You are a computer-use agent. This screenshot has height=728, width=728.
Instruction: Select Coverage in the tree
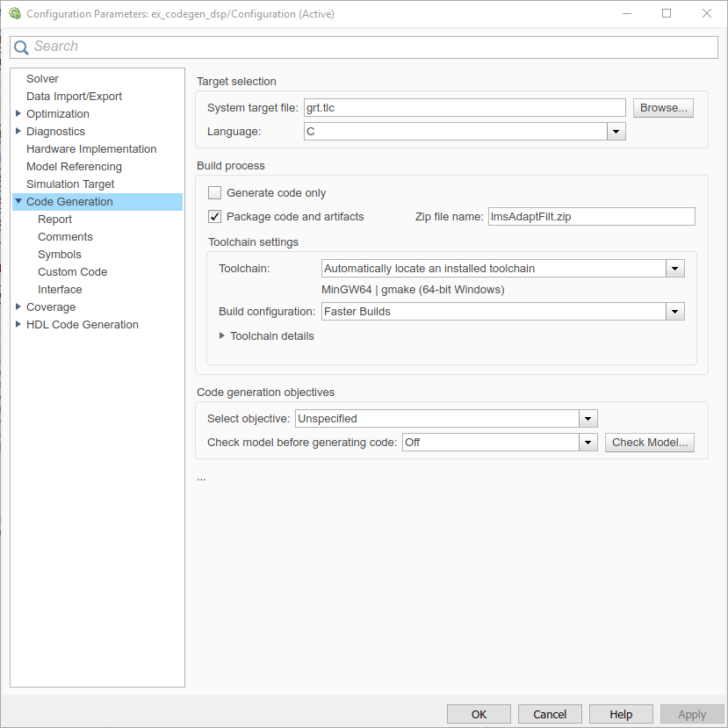51,307
